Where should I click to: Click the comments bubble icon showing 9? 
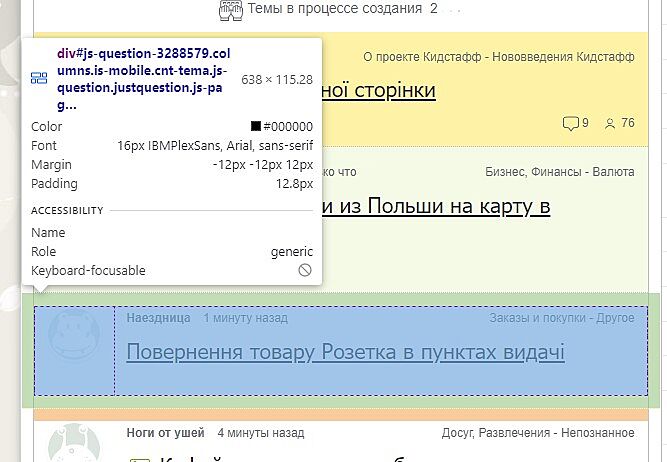tap(570, 124)
